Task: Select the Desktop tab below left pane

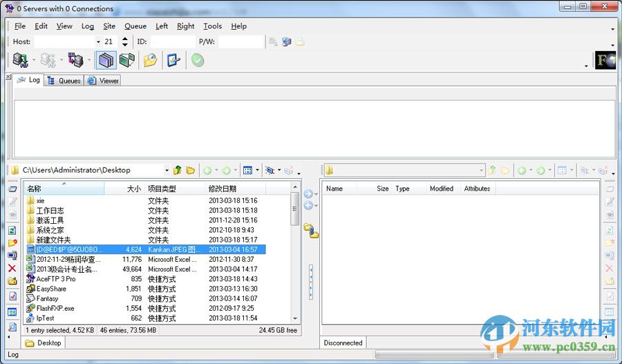Action: [44, 343]
